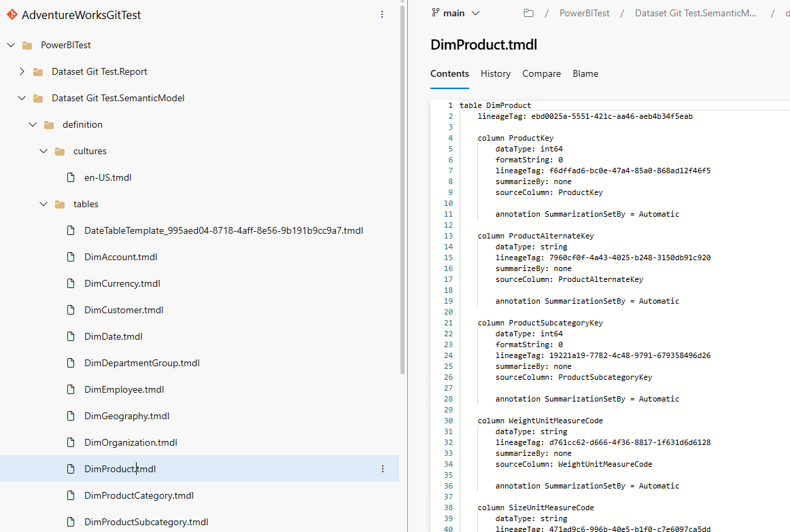The image size is (790, 532).
Task: Collapse the PowerBITest folder
Action: (x=10, y=45)
